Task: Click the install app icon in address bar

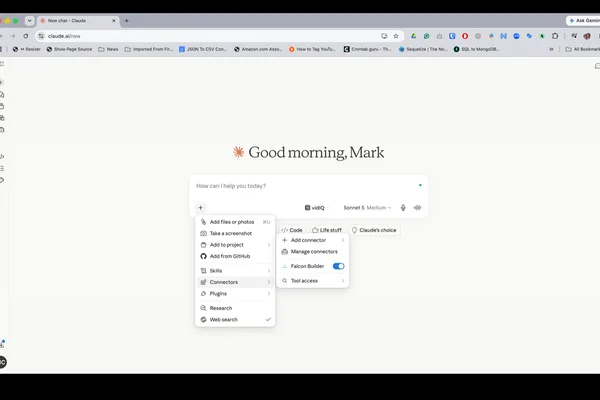Action: (x=384, y=36)
